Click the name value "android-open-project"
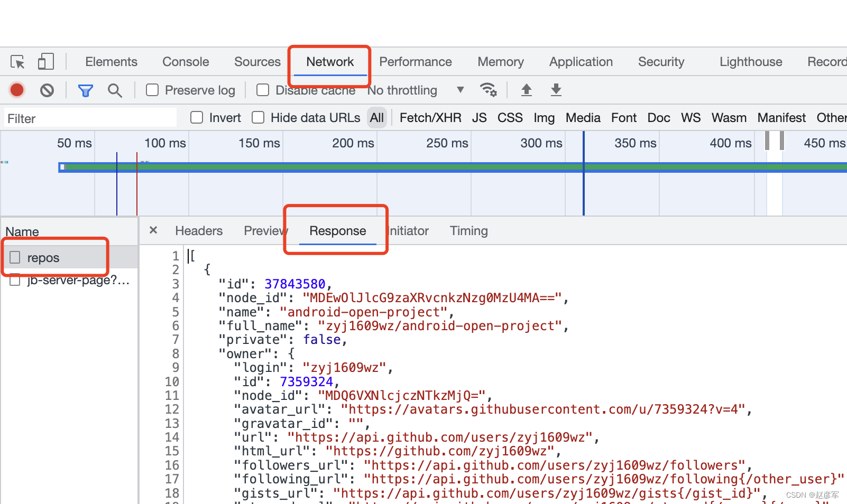Image resolution: width=847 pixels, height=504 pixels. point(364,312)
